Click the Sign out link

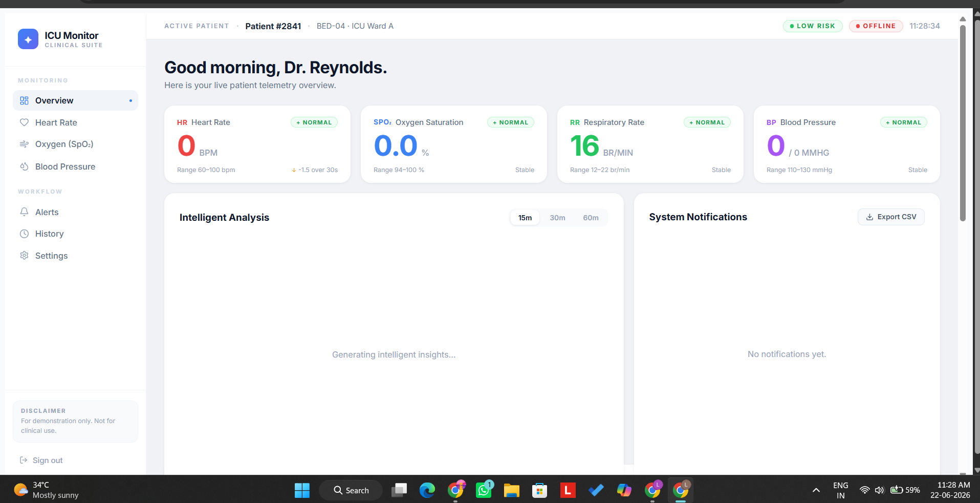tap(41, 460)
